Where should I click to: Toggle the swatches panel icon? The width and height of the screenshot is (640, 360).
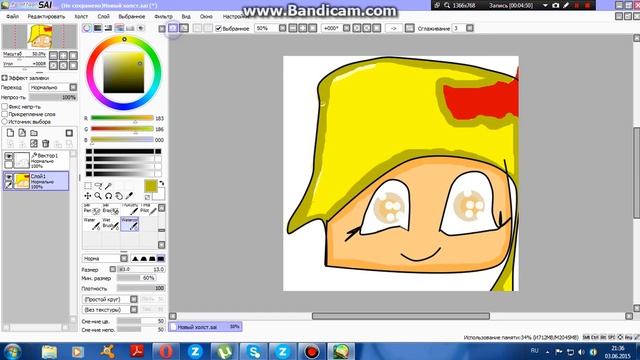pyautogui.click(x=130, y=28)
